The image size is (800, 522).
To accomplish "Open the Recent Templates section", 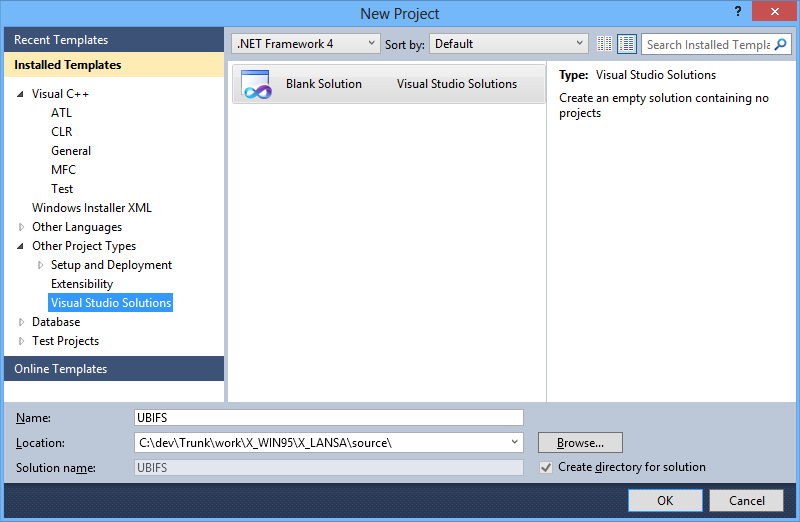I will pyautogui.click(x=114, y=40).
